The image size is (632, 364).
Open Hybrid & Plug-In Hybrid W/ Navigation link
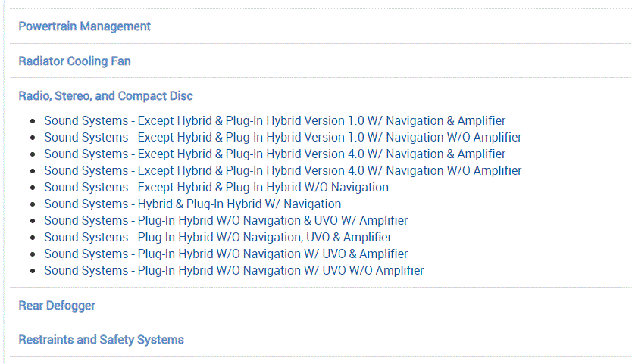pos(192,204)
